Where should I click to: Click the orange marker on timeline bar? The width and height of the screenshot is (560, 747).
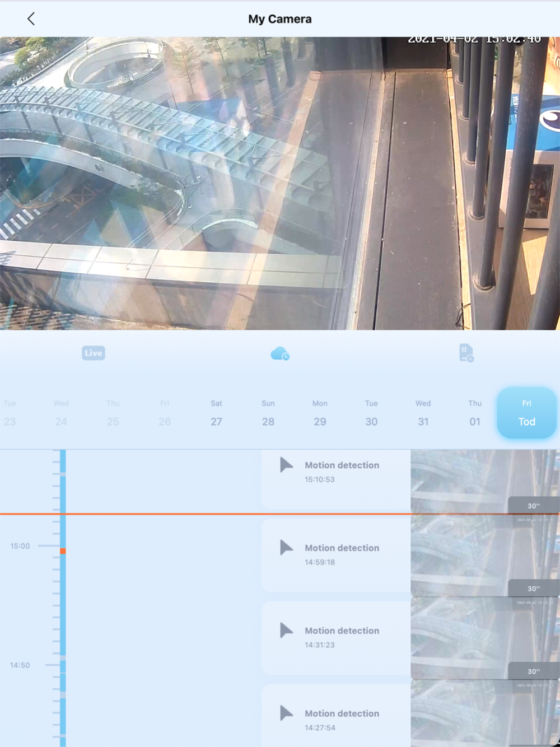(x=63, y=551)
